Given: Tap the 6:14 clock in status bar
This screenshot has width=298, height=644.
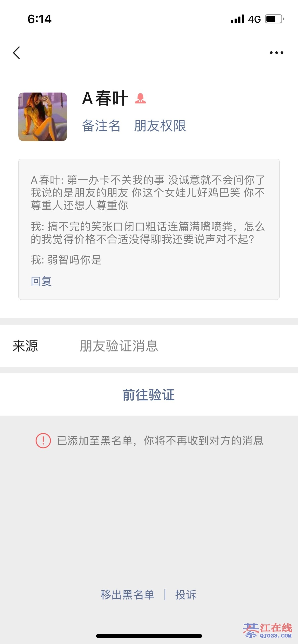Looking at the screenshot, I should [39, 19].
